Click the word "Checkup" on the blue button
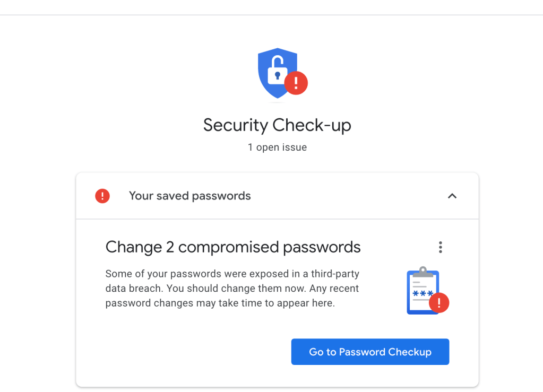 pos(409,352)
